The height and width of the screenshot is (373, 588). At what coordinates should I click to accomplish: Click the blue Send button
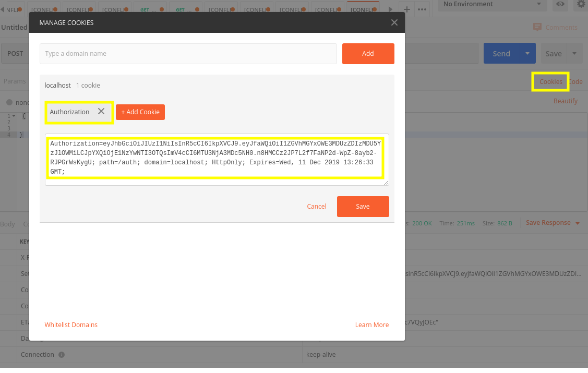501,54
